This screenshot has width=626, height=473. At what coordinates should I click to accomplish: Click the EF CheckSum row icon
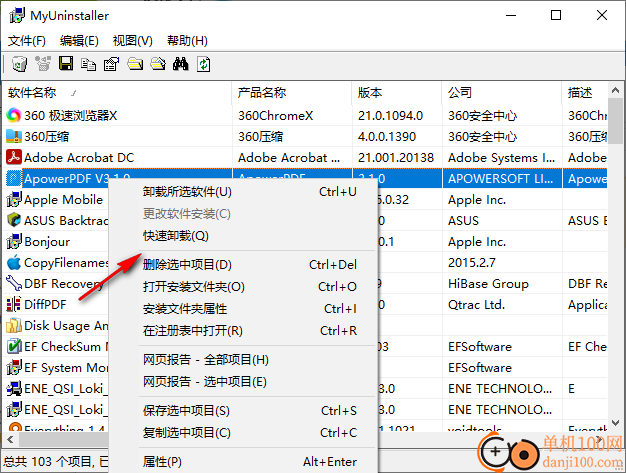pos(14,346)
